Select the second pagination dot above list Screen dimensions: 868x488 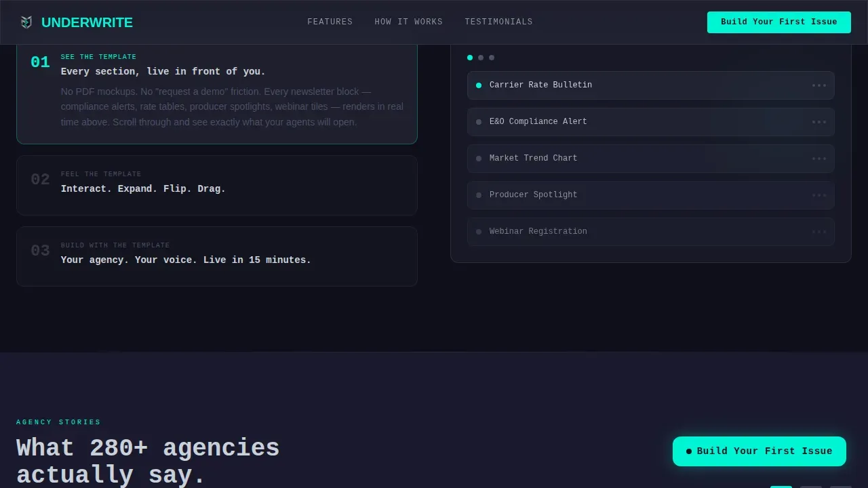coord(481,58)
